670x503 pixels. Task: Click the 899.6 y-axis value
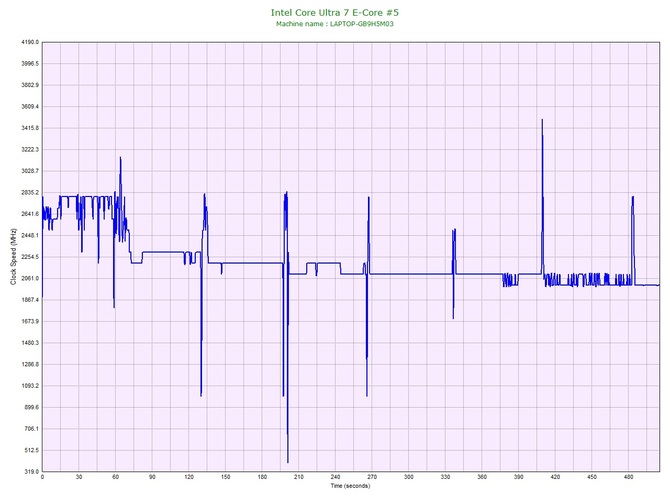click(31, 407)
